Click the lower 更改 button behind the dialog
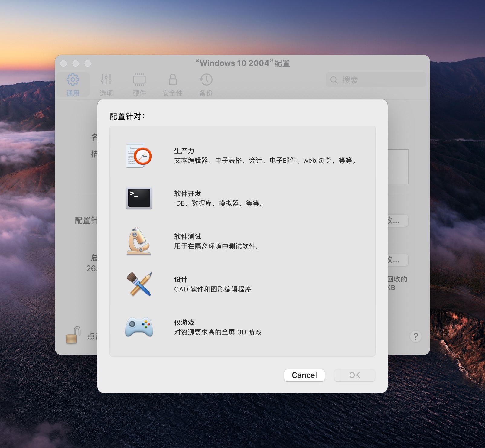Viewport: 485px width, 448px height. [398, 260]
